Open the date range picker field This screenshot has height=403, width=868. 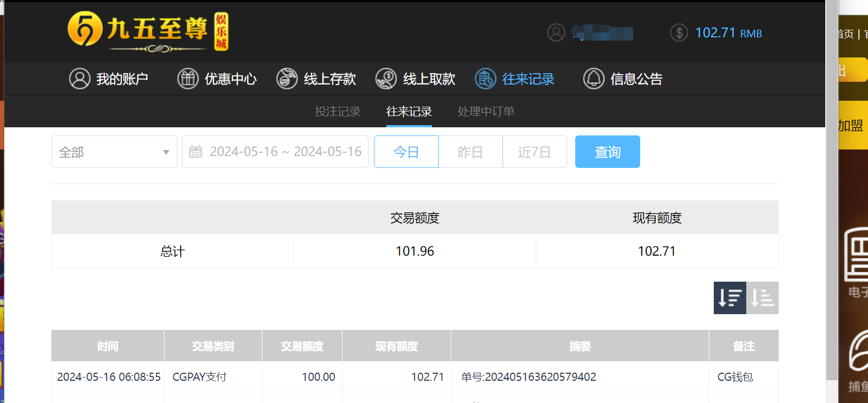(x=275, y=152)
